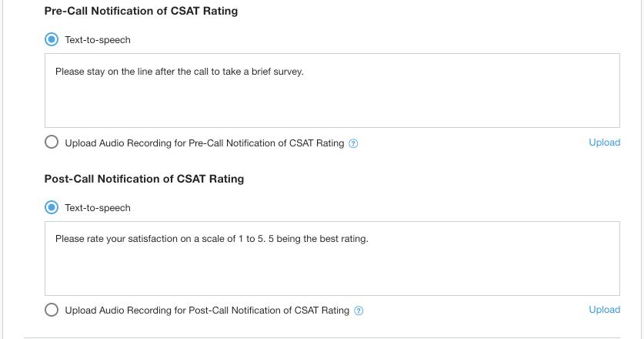Viewport: 644px width, 339px height.
Task: Click Upload link for Pre-Call Notification recording
Action: click(x=604, y=143)
